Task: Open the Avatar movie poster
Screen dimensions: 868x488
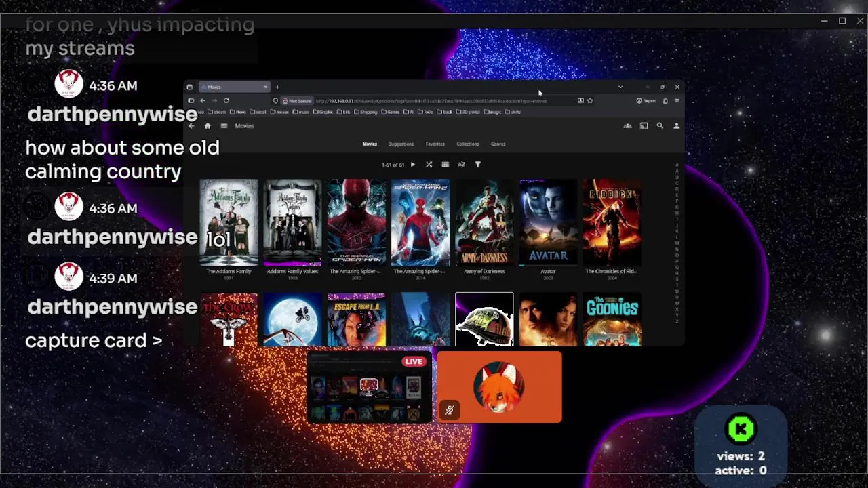Action: (x=548, y=222)
